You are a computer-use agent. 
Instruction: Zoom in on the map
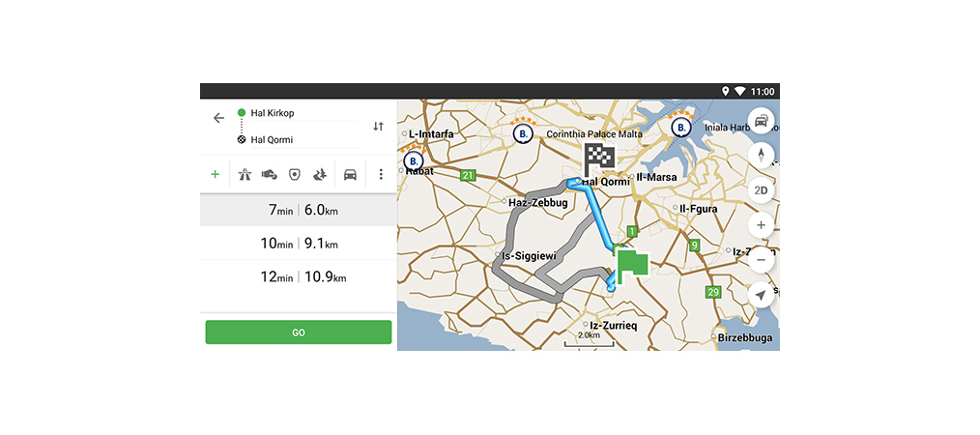[x=761, y=225]
